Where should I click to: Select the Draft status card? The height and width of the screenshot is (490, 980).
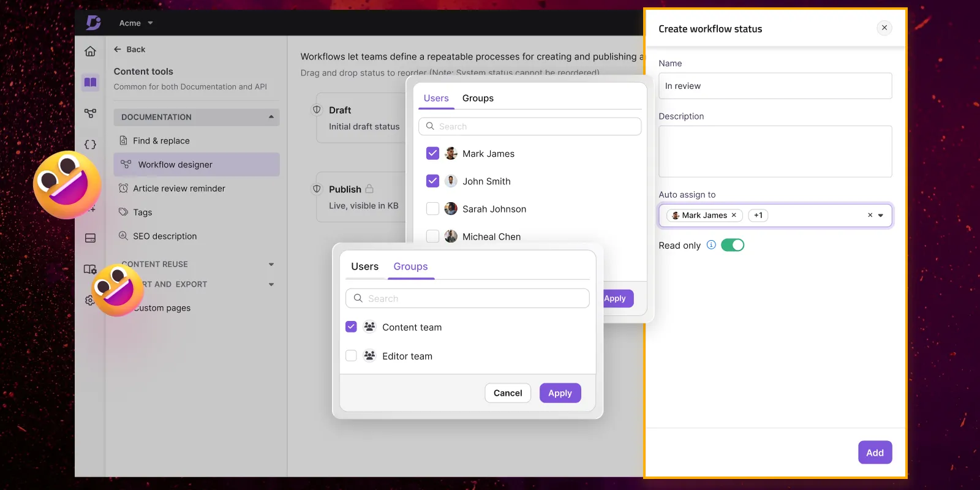tap(361, 118)
